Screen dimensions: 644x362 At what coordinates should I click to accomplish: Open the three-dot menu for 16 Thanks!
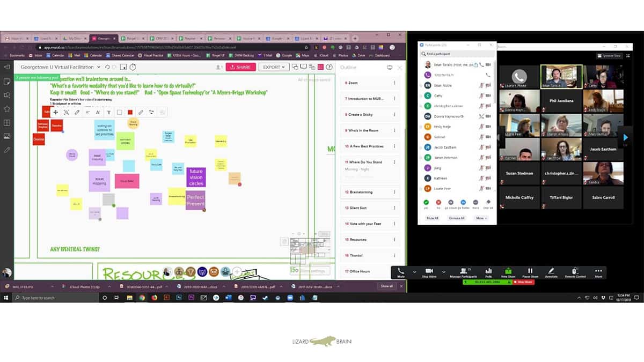tap(394, 255)
